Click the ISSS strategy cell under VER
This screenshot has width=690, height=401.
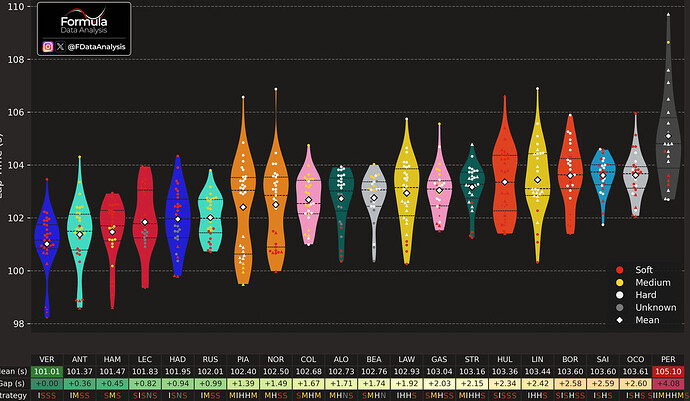pyautogui.click(x=47, y=396)
